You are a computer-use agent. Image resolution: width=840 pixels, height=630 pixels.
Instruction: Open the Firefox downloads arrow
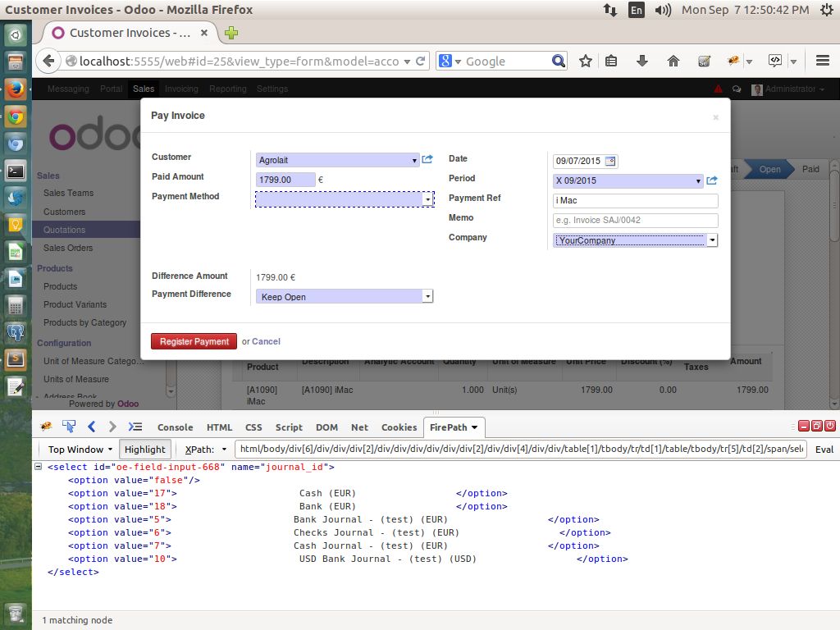[x=641, y=61]
